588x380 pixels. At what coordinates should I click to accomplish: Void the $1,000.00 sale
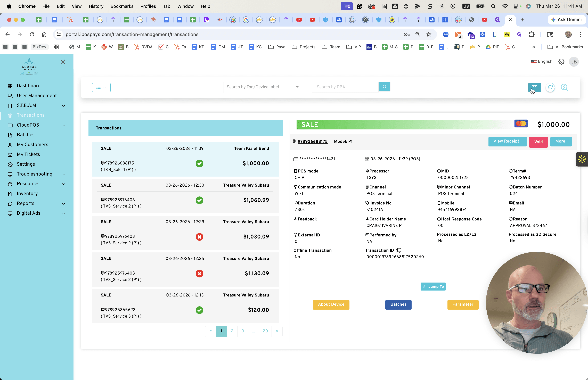click(x=538, y=142)
